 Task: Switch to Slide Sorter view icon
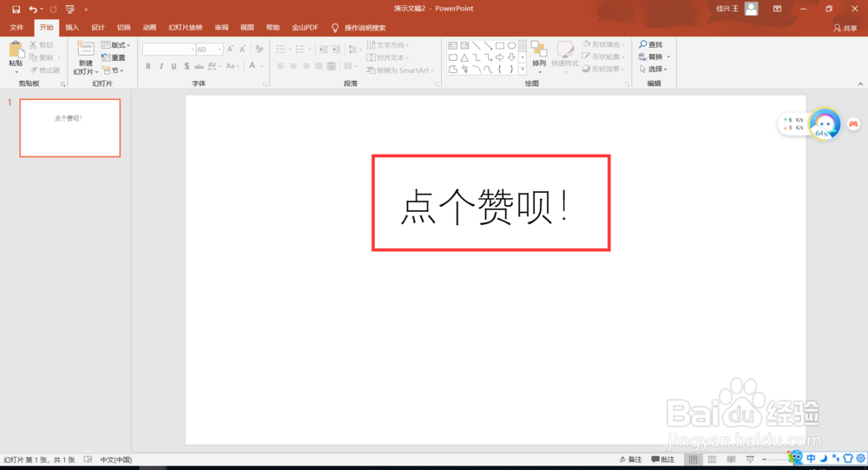pyautogui.click(x=712, y=460)
